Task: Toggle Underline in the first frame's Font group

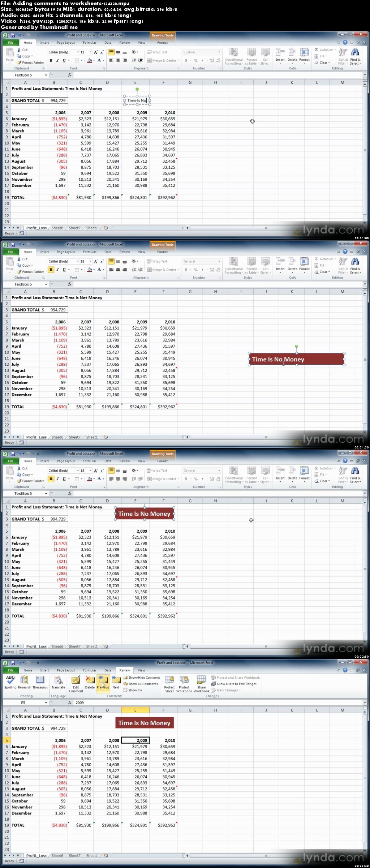Action: point(64,61)
